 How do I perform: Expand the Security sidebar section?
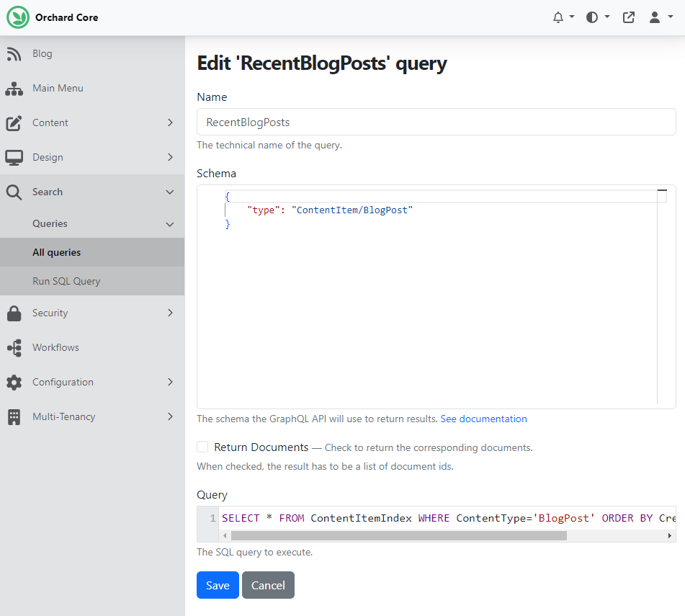pos(170,313)
